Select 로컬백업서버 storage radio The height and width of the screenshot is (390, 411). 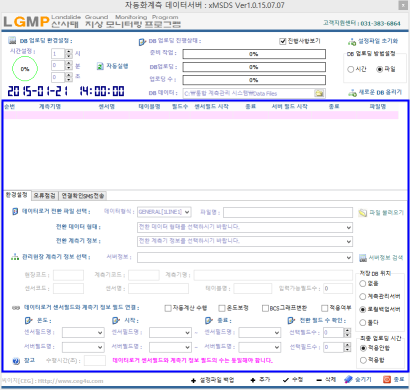click(x=363, y=309)
